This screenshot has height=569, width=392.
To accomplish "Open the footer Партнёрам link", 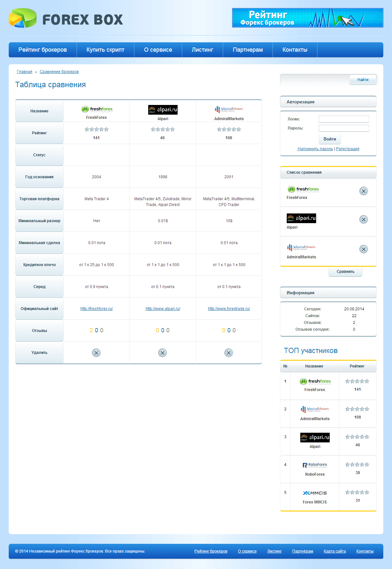I will click(x=303, y=551).
